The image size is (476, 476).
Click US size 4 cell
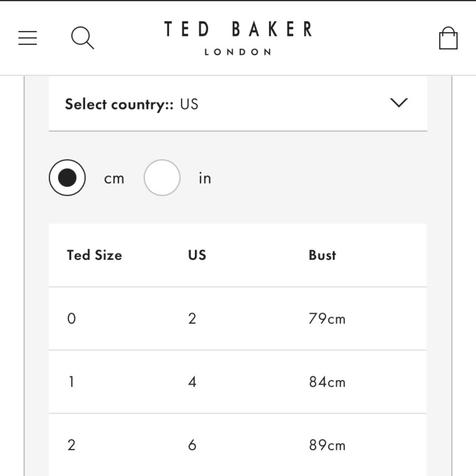(x=192, y=382)
